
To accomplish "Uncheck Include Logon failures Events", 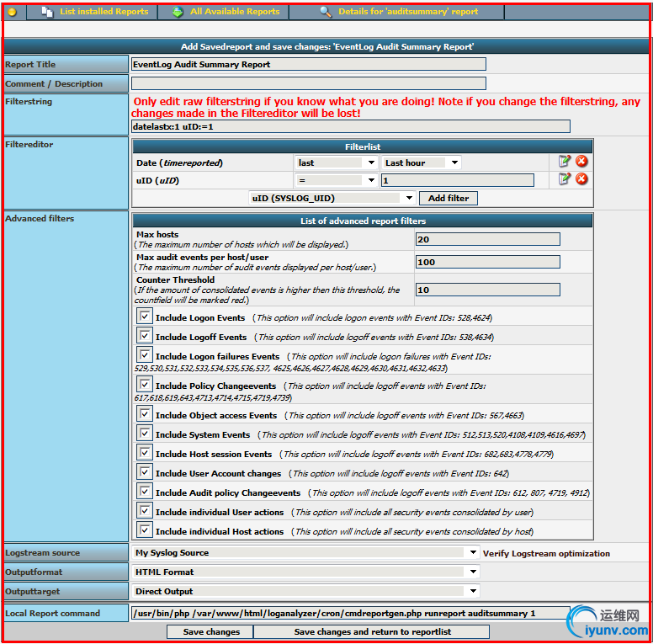I will (x=145, y=354).
